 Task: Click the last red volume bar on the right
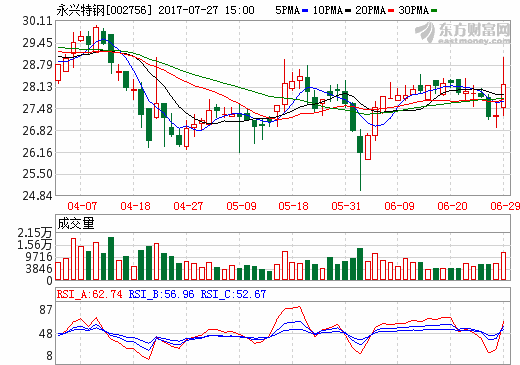[x=503, y=266]
